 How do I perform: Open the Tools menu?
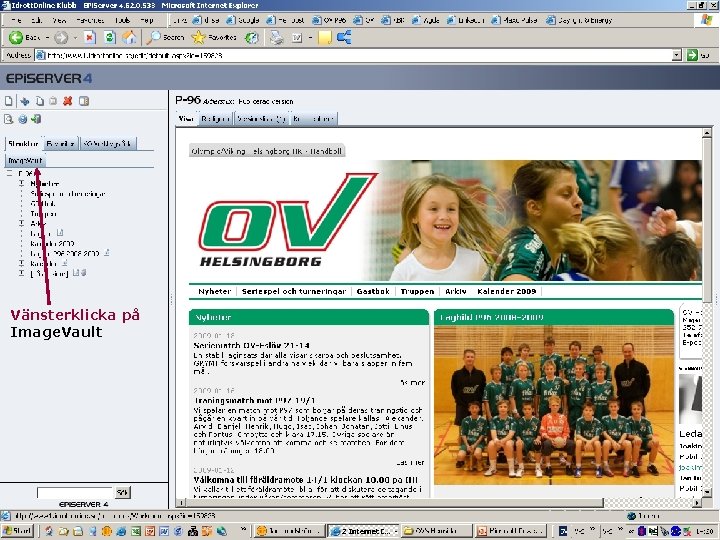(123, 20)
